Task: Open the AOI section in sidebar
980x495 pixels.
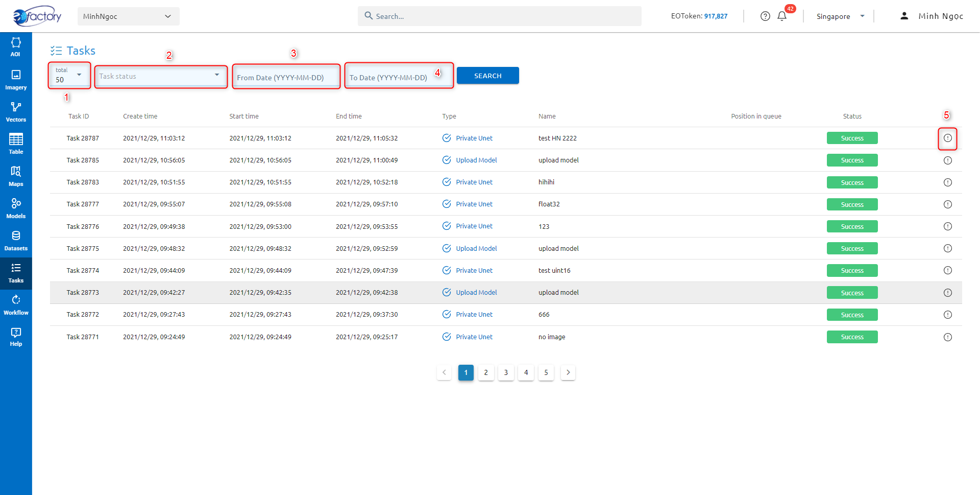Action: [x=16, y=48]
